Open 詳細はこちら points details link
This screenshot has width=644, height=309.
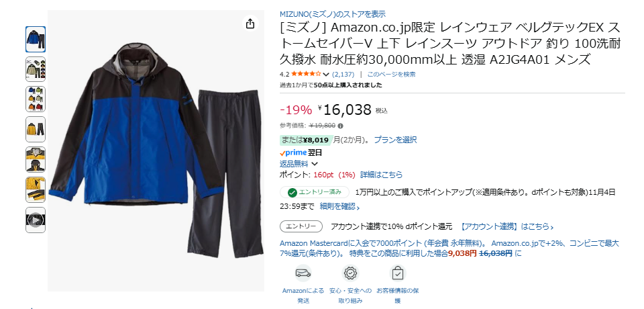pos(381,175)
